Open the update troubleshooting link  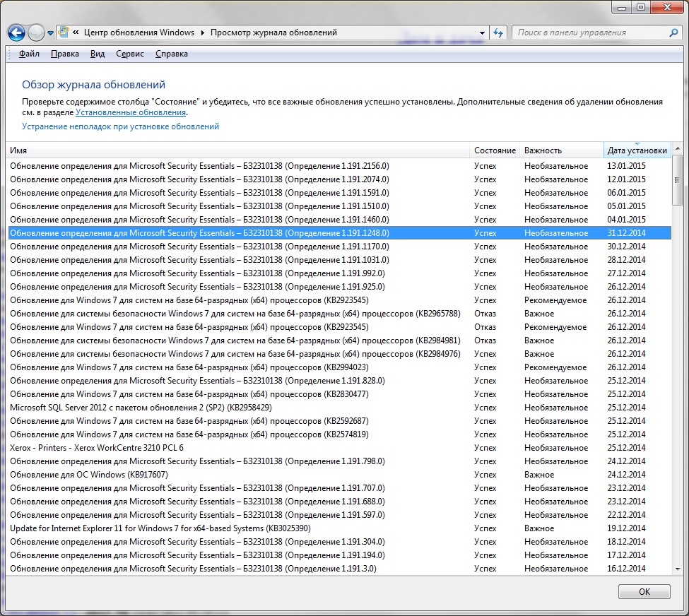coord(120,126)
